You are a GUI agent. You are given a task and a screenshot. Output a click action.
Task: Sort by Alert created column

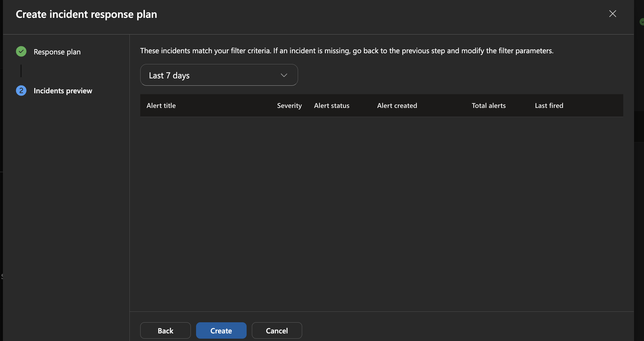point(397,106)
